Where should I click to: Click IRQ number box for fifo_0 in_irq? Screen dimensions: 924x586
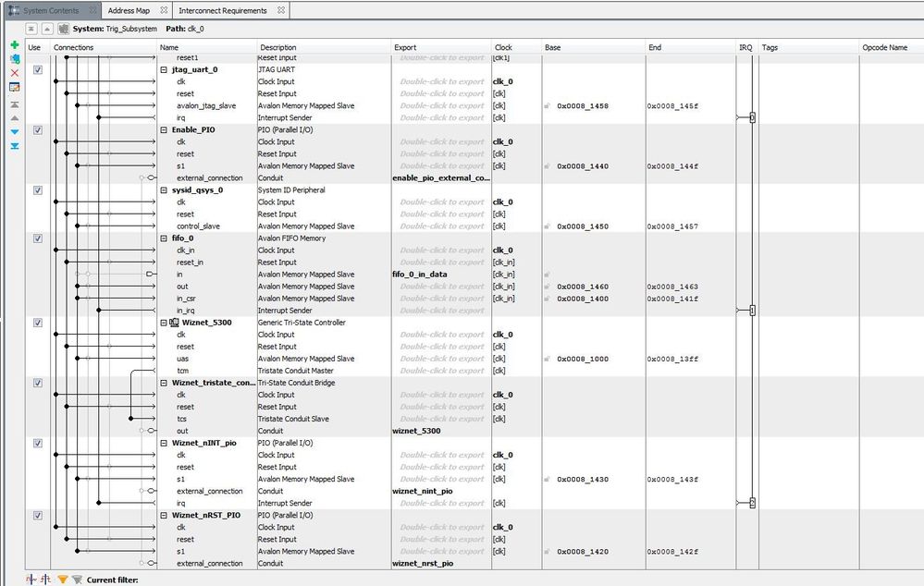click(752, 311)
